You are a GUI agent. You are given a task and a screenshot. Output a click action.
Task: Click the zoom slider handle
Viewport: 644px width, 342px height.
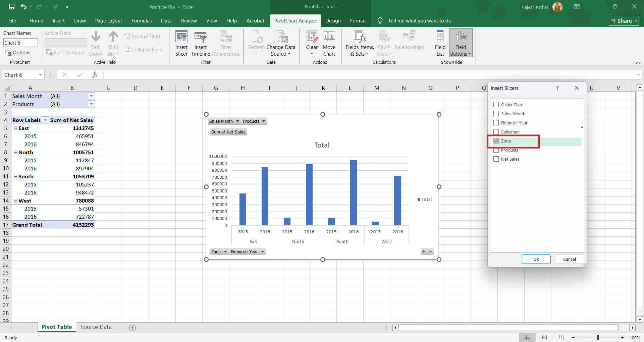598,338
